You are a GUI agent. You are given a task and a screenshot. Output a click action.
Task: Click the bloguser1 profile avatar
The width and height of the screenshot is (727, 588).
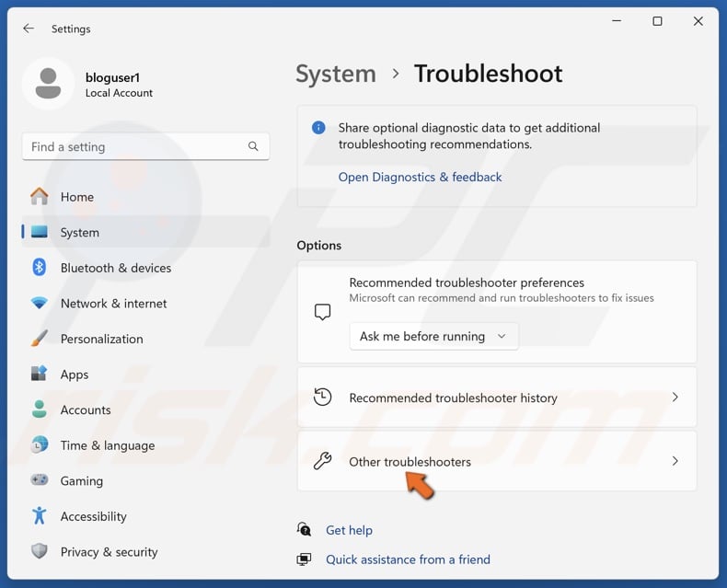[48, 84]
